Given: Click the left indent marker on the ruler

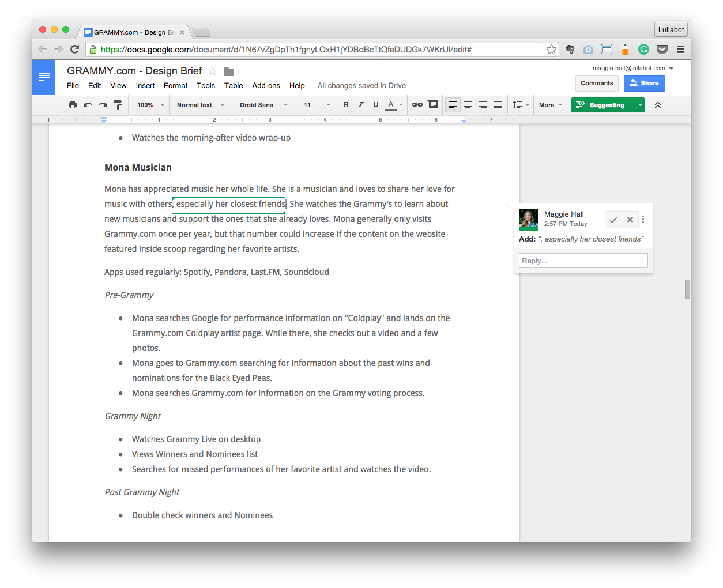Looking at the screenshot, I should coord(104,120).
